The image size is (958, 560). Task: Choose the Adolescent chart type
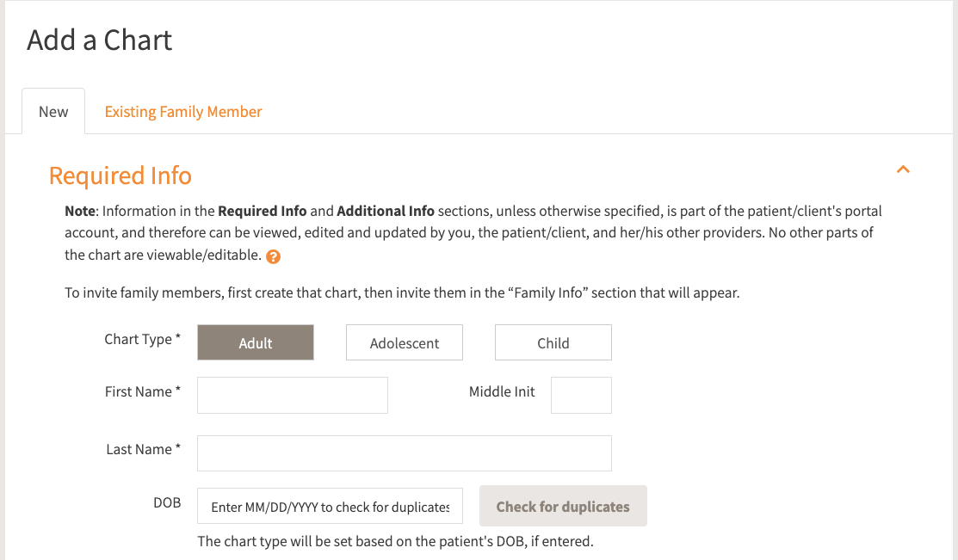(405, 342)
